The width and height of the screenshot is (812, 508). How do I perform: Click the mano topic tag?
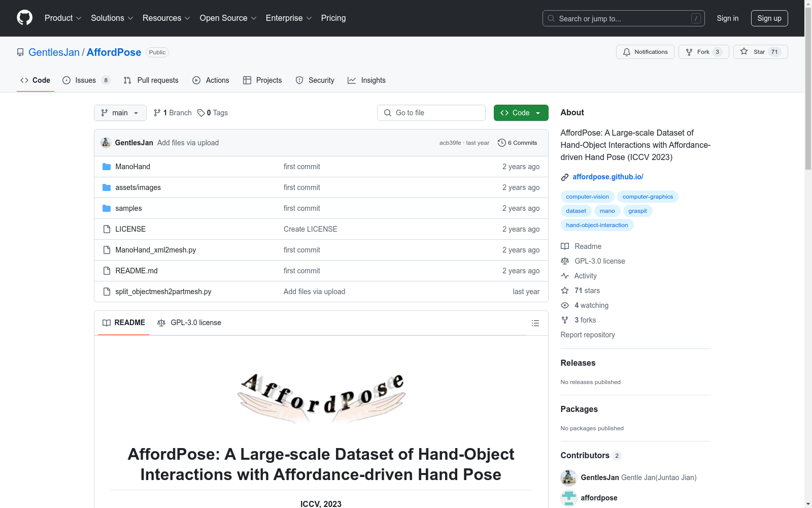point(607,211)
